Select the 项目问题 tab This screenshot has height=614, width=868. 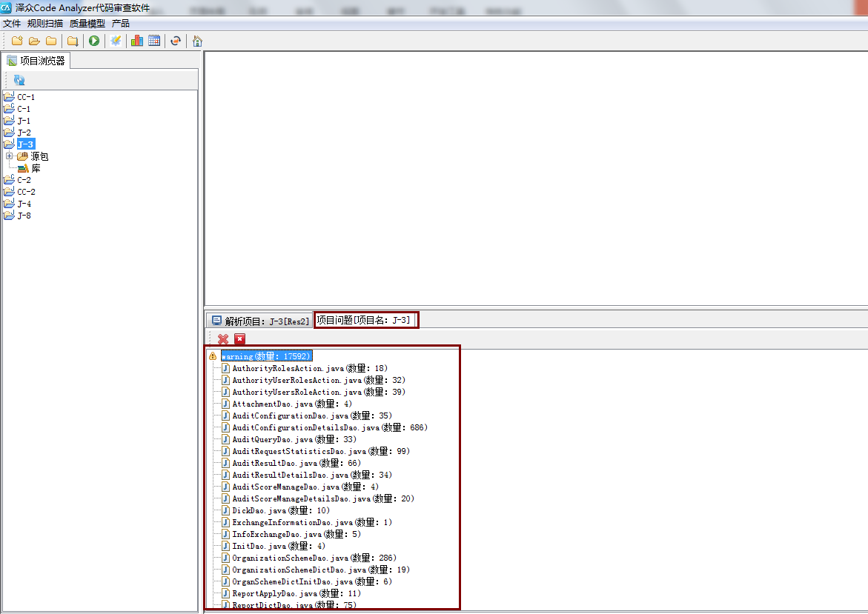coord(365,320)
